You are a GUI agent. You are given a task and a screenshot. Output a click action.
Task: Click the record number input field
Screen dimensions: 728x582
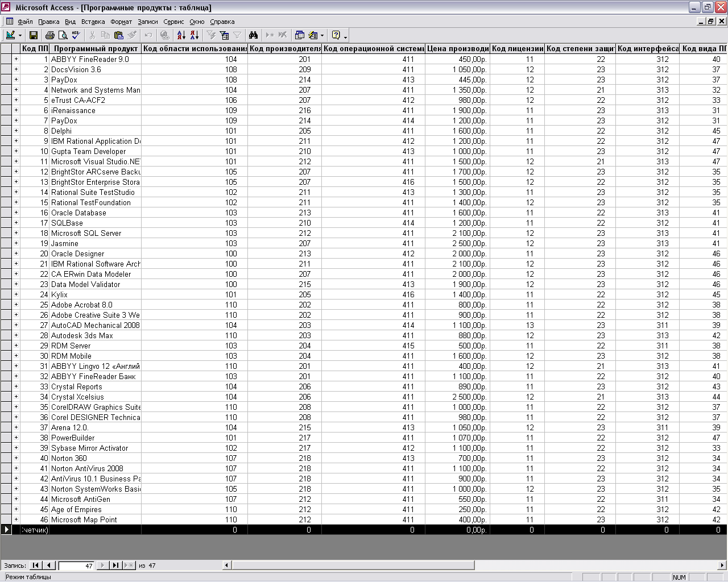[x=76, y=566]
